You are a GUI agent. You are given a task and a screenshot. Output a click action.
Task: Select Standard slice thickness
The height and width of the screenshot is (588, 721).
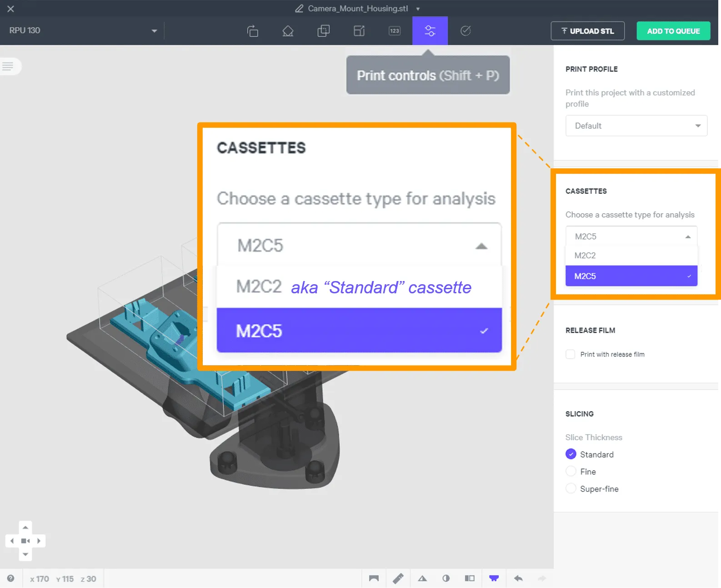(571, 454)
